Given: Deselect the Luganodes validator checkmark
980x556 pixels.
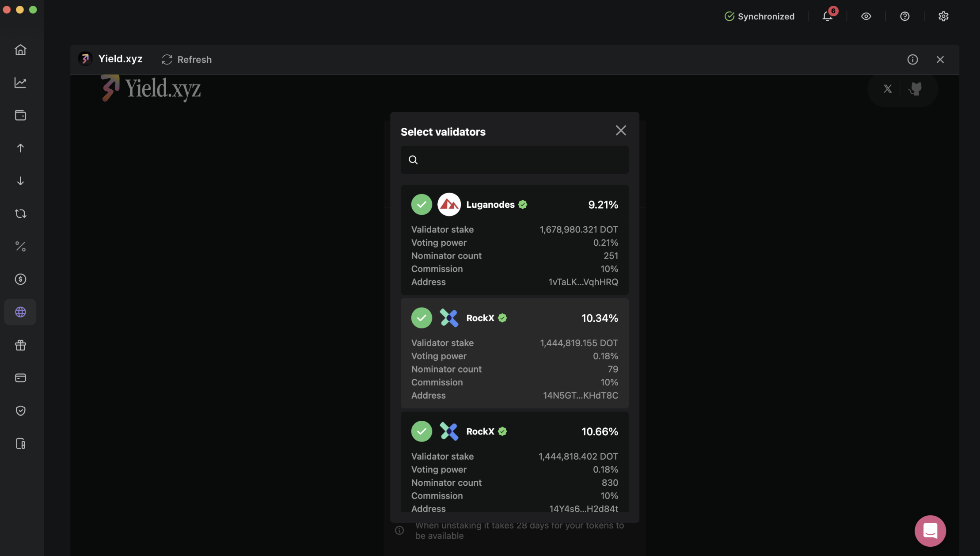Looking at the screenshot, I should click(421, 205).
